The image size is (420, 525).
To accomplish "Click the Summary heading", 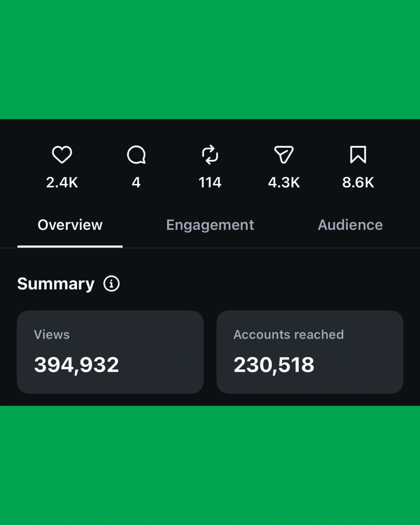I will coord(56,284).
